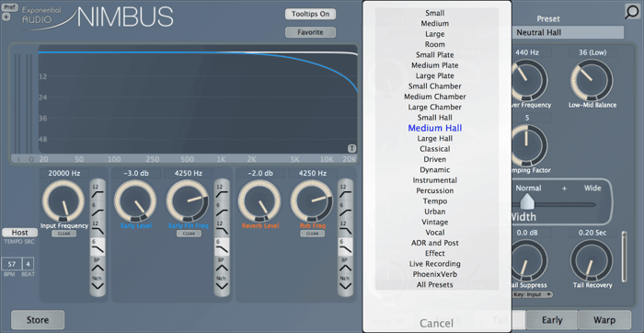644x333 pixels.
Task: Click the small plus icon below Pref
Action: pos(6,17)
